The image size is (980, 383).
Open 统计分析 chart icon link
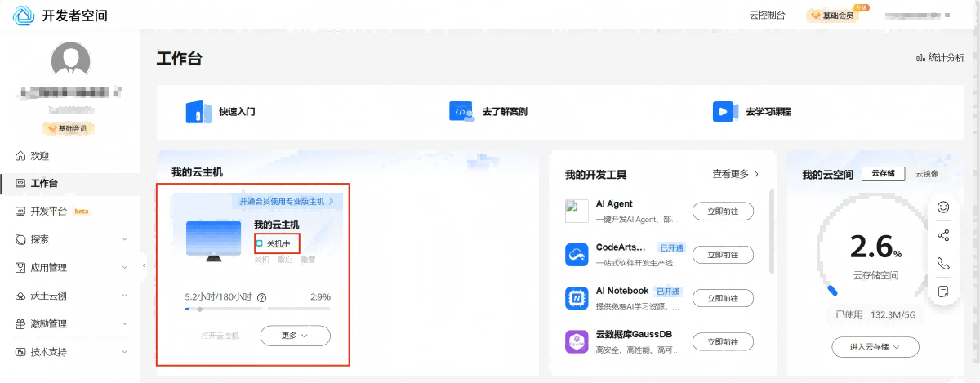[x=940, y=58]
